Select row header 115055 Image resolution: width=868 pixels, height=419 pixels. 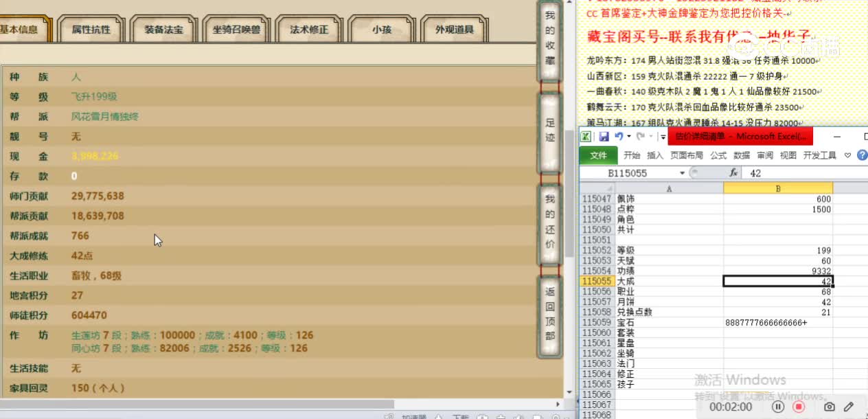597,281
